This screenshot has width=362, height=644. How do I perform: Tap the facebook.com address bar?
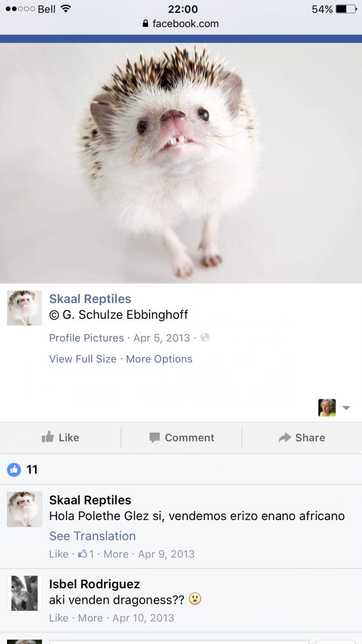point(181,24)
